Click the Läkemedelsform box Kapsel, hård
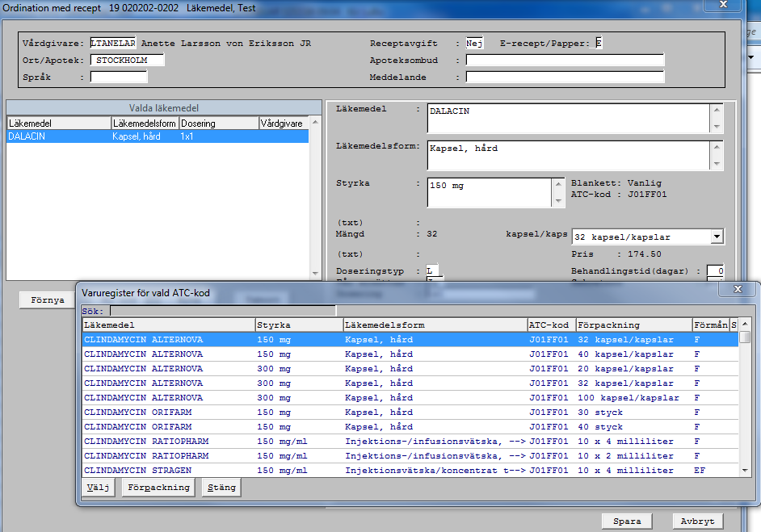 click(568, 156)
